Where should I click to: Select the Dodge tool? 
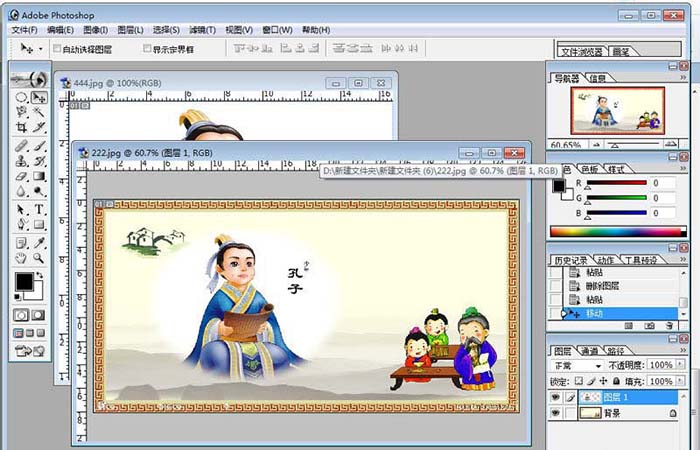coord(39,192)
